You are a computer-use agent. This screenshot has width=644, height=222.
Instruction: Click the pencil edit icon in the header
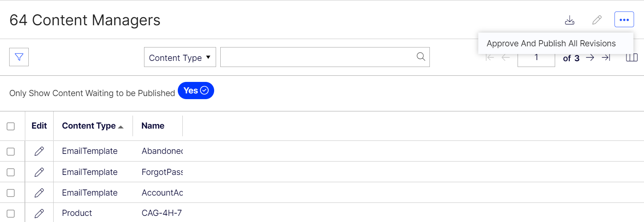point(596,20)
